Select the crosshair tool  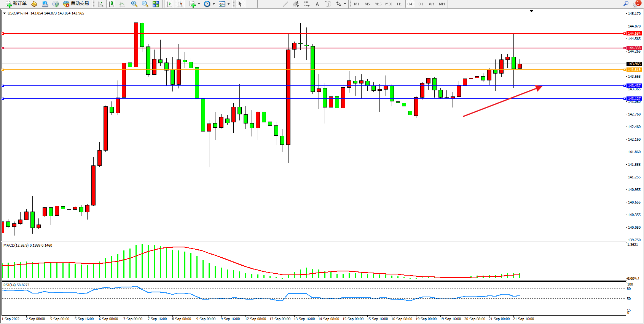click(x=251, y=4)
